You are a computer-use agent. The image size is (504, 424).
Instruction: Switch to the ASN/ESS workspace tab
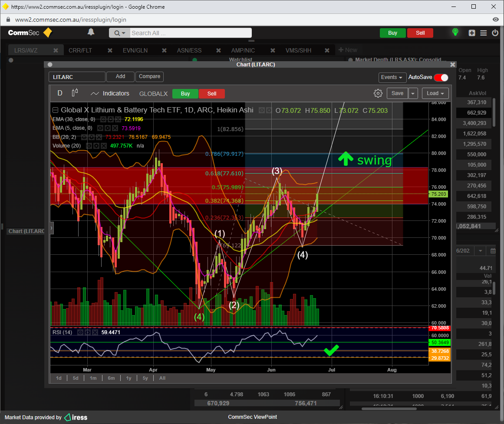pyautogui.click(x=189, y=50)
